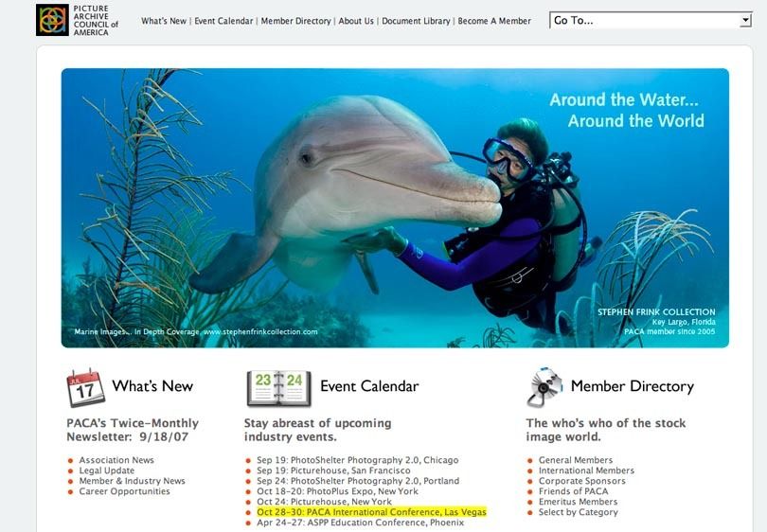Click Become A Member link

(x=494, y=21)
